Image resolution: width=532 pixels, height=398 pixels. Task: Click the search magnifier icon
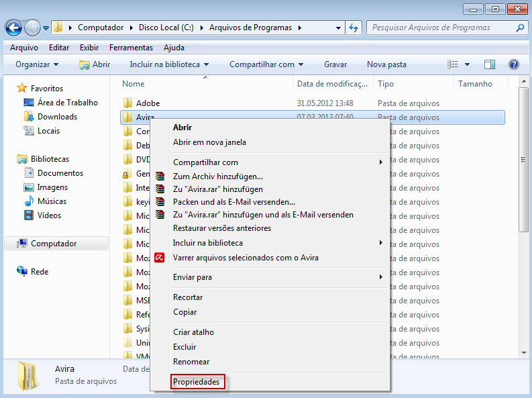click(520, 28)
